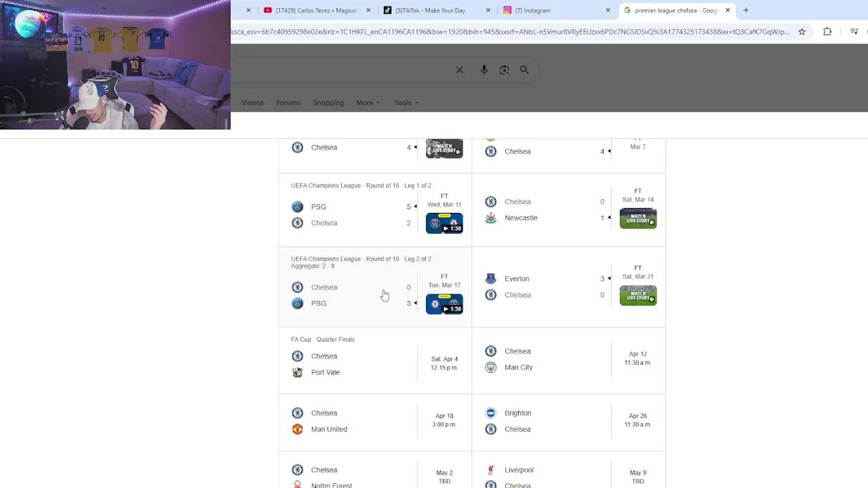This screenshot has width=868, height=488.
Task: Click the 'May 2 TBD' date
Action: (x=444, y=477)
